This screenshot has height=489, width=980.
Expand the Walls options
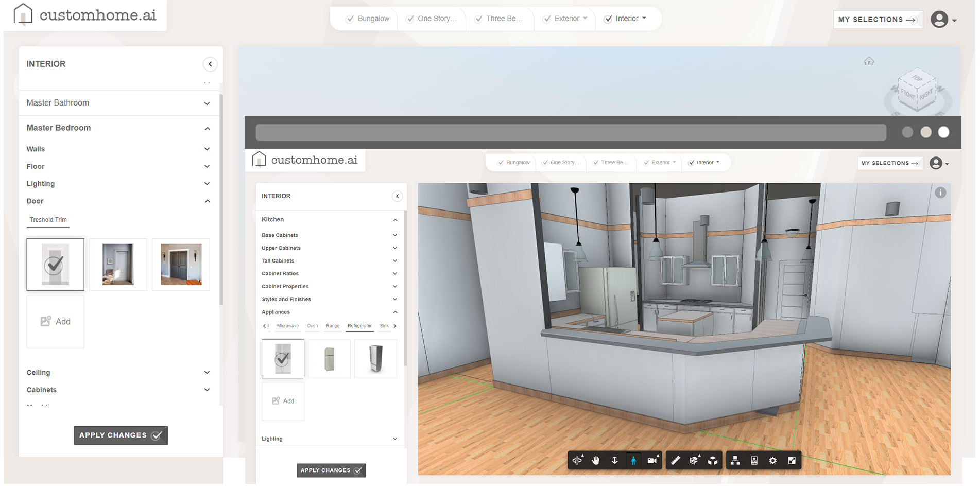(x=119, y=149)
